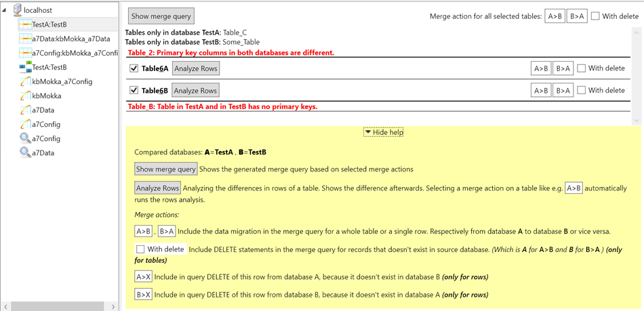Click the B>X button in help panel
Screen dimensions: 644x311
[143, 295]
